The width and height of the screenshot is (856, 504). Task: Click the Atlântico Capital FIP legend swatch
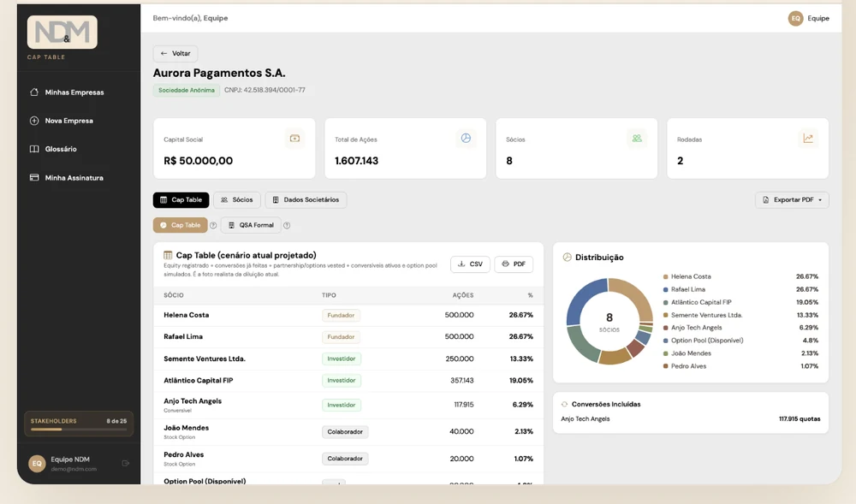[x=665, y=302]
